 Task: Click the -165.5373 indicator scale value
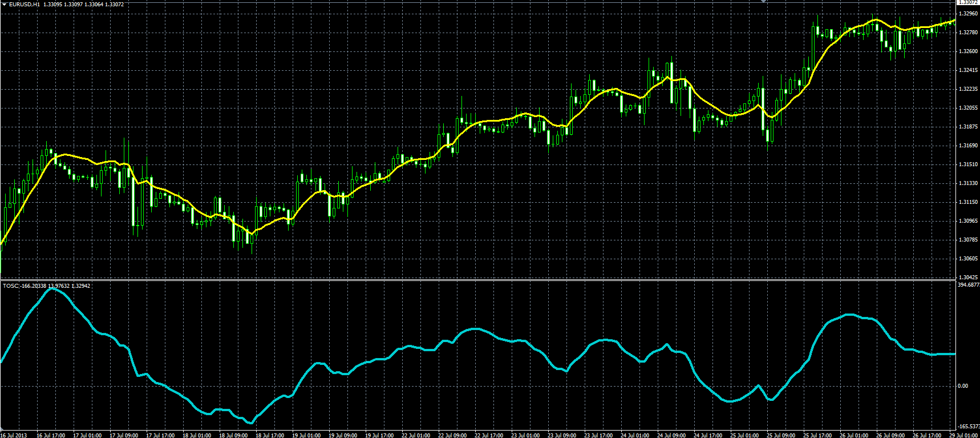click(x=969, y=427)
